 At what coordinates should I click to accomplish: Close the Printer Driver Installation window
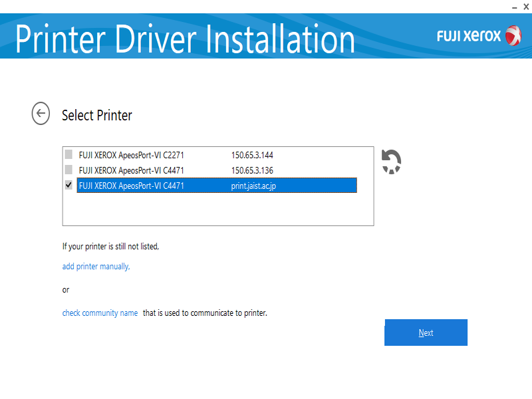(526, 6)
